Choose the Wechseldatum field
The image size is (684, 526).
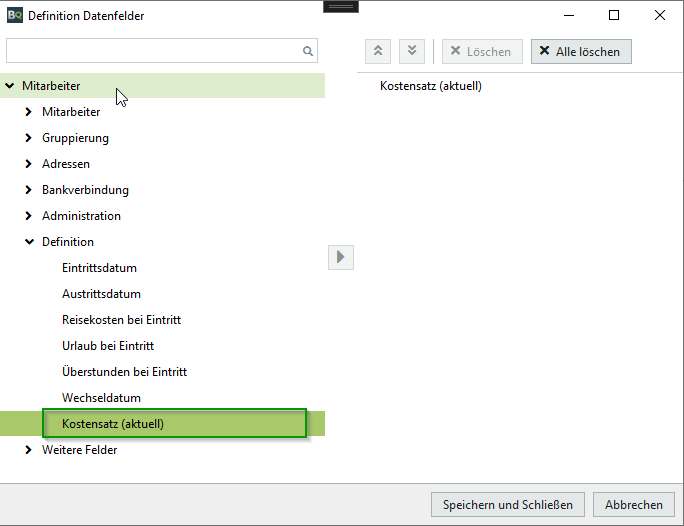click(x=101, y=398)
